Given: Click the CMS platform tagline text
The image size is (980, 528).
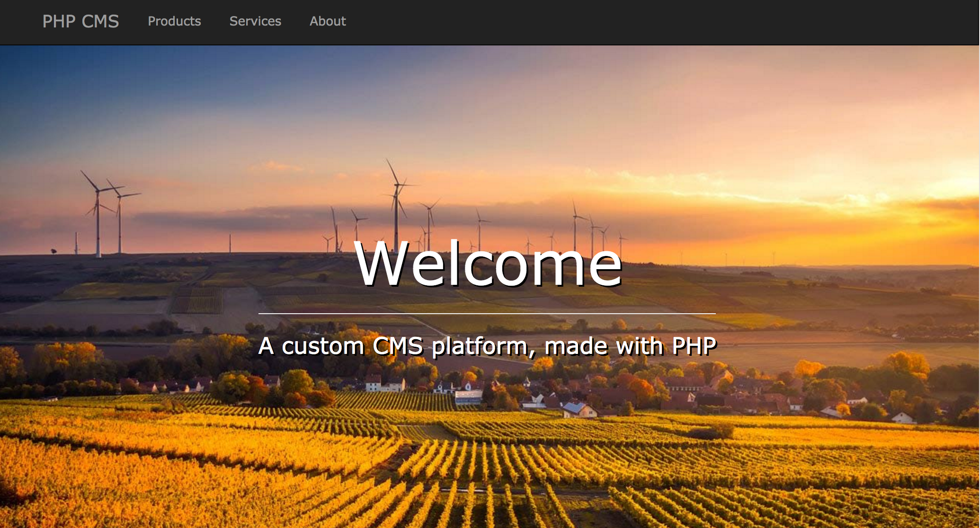Looking at the screenshot, I should click(488, 346).
